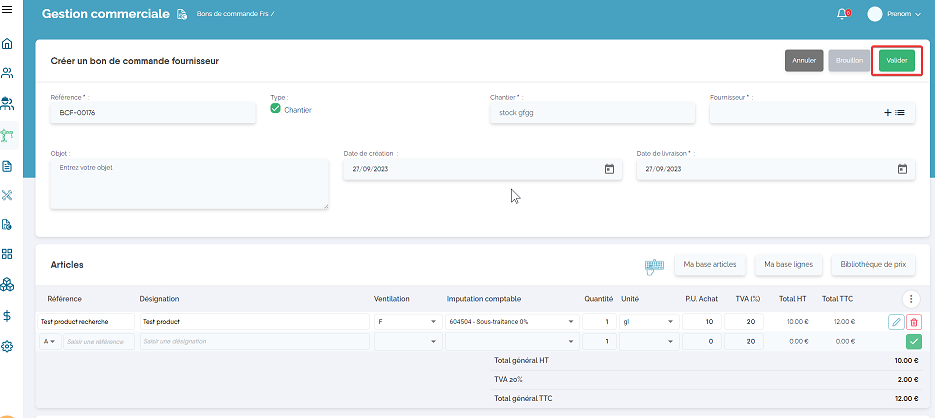Click the plus icon in the Fournisseur field

click(x=887, y=113)
